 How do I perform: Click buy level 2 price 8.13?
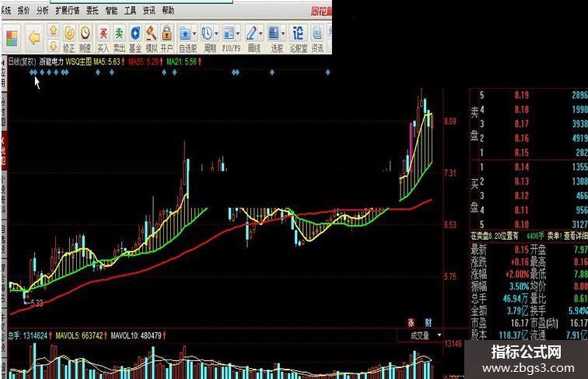(x=521, y=181)
